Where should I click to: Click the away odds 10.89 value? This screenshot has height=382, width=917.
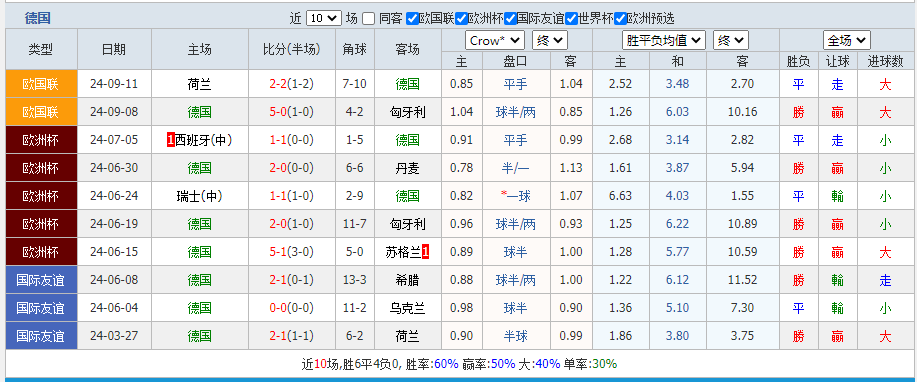coord(743,224)
